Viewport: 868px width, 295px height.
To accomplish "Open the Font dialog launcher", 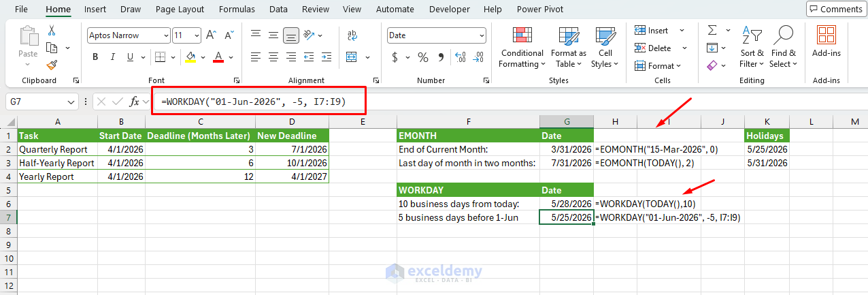I will point(237,80).
